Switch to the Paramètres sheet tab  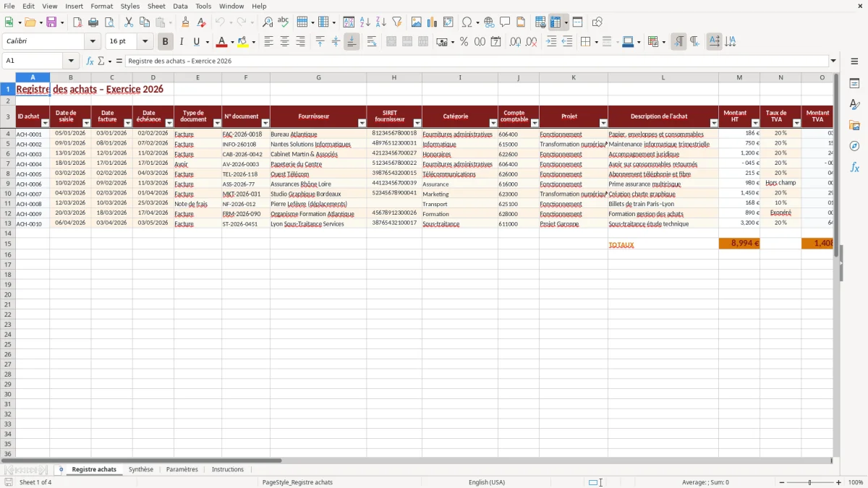182,469
